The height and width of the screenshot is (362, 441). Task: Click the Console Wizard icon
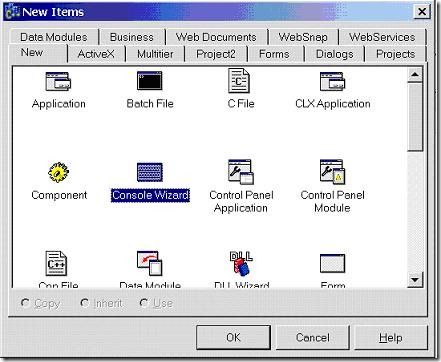(x=150, y=172)
